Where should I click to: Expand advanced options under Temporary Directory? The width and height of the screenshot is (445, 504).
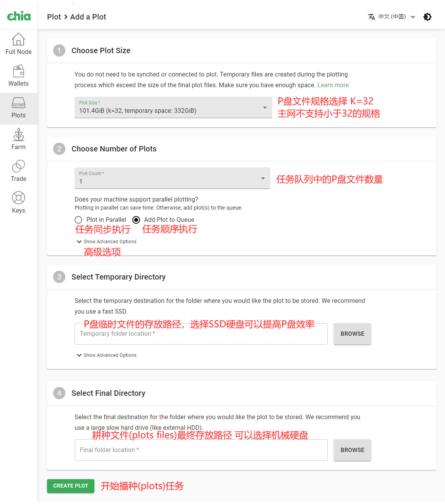click(x=107, y=355)
